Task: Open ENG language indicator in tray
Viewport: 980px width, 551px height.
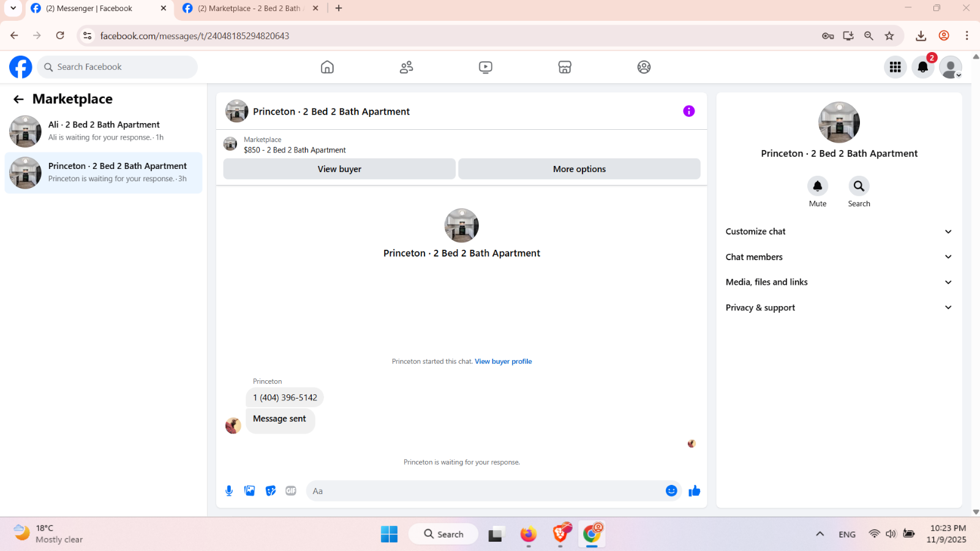Action: point(847,534)
